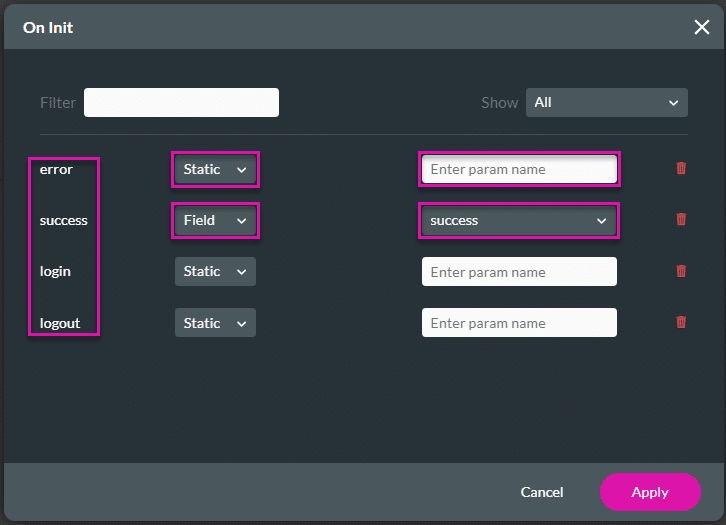Open the Field type dropdown for success
This screenshot has height=525, width=726.
tap(215, 221)
